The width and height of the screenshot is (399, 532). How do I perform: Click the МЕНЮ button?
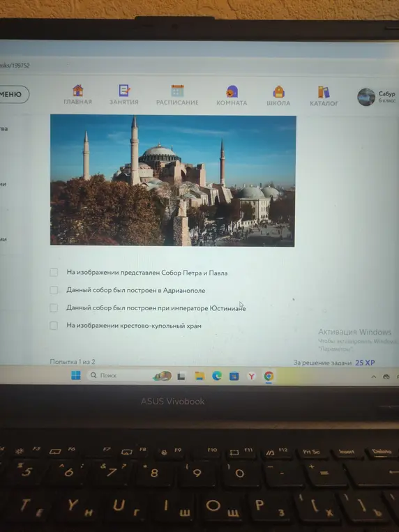12,94
